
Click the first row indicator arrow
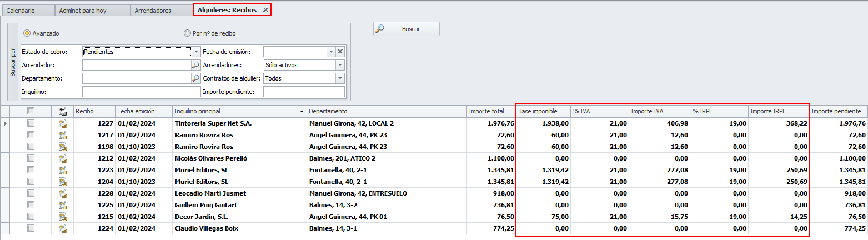pyautogui.click(x=6, y=123)
